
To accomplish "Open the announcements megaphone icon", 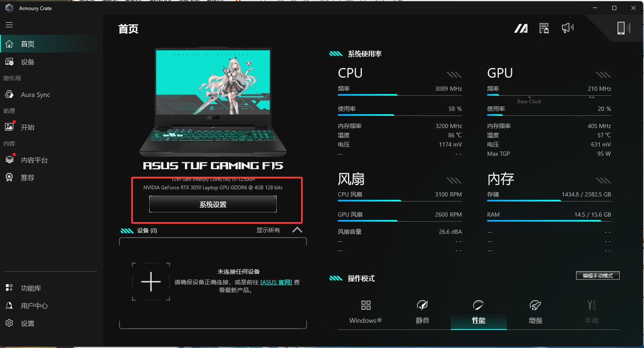I will pos(567,28).
